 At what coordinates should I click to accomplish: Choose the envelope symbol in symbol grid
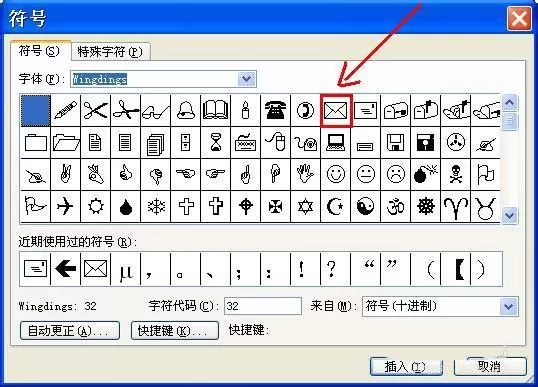[x=336, y=110]
